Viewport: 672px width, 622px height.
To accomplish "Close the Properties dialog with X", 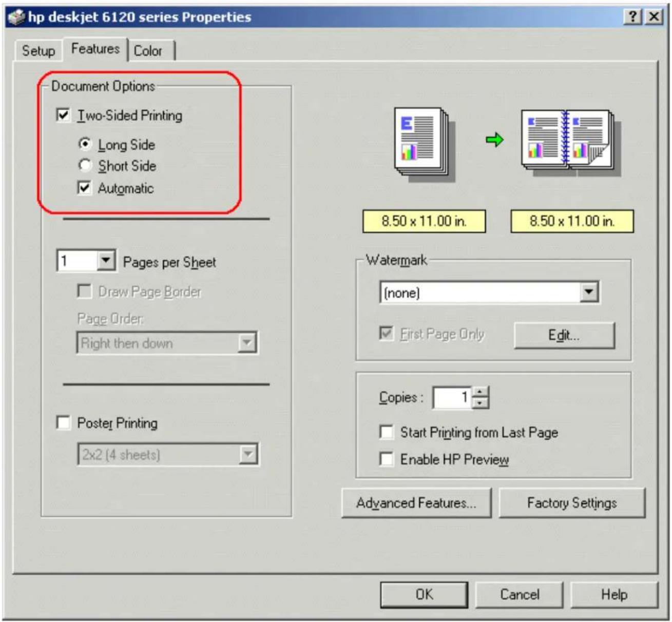I will coord(654,16).
